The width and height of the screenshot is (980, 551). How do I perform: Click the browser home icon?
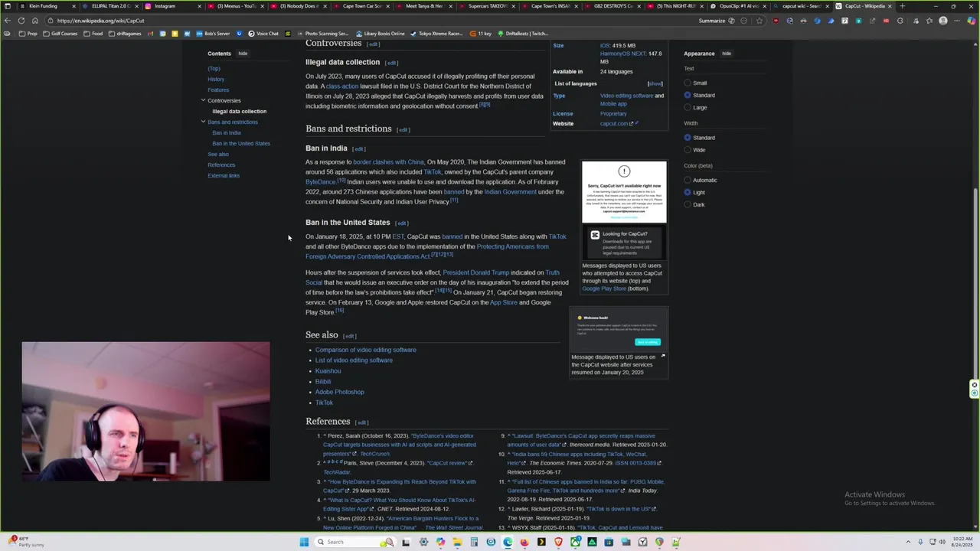pyautogui.click(x=35, y=21)
